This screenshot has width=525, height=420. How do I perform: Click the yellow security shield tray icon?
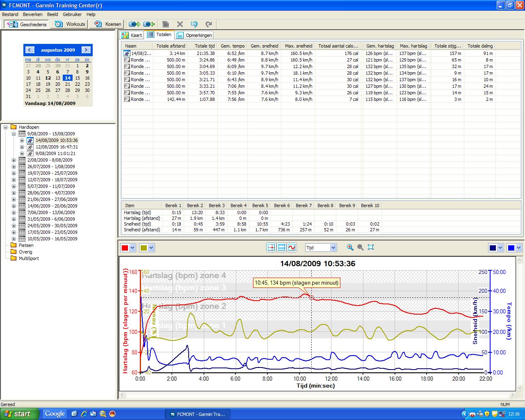pos(487,414)
